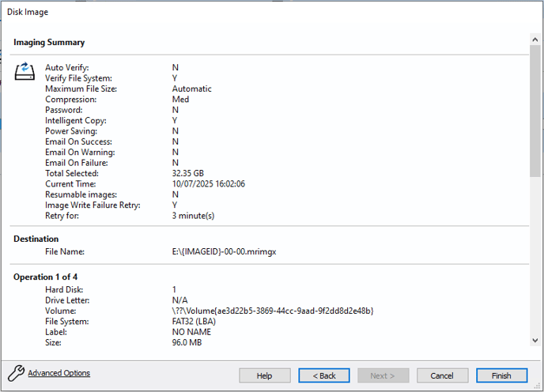The width and height of the screenshot is (544, 392).
Task: Click the size value '96.0 MB'
Action: pos(187,342)
